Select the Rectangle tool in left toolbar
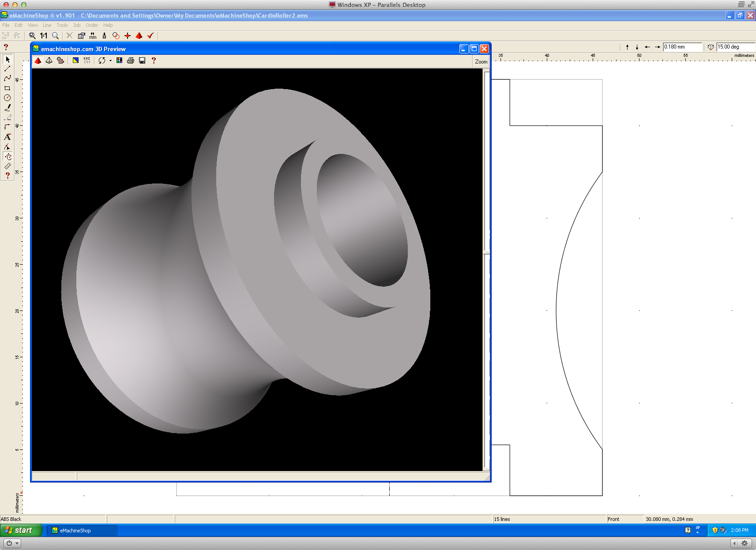The height and width of the screenshot is (550, 756). (8, 88)
